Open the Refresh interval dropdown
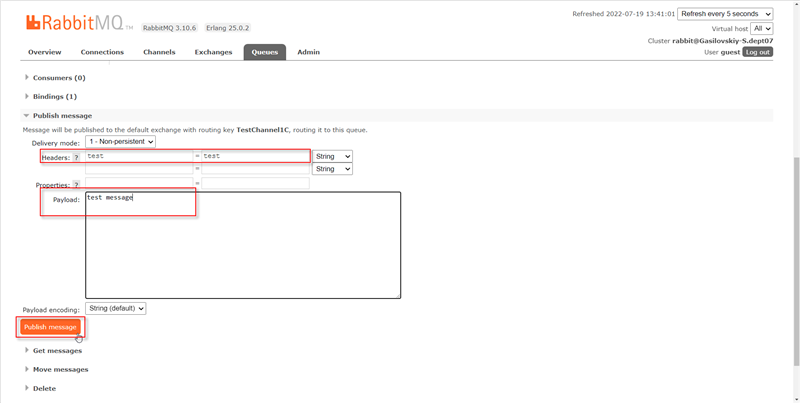This screenshot has height=403, width=800. (725, 14)
